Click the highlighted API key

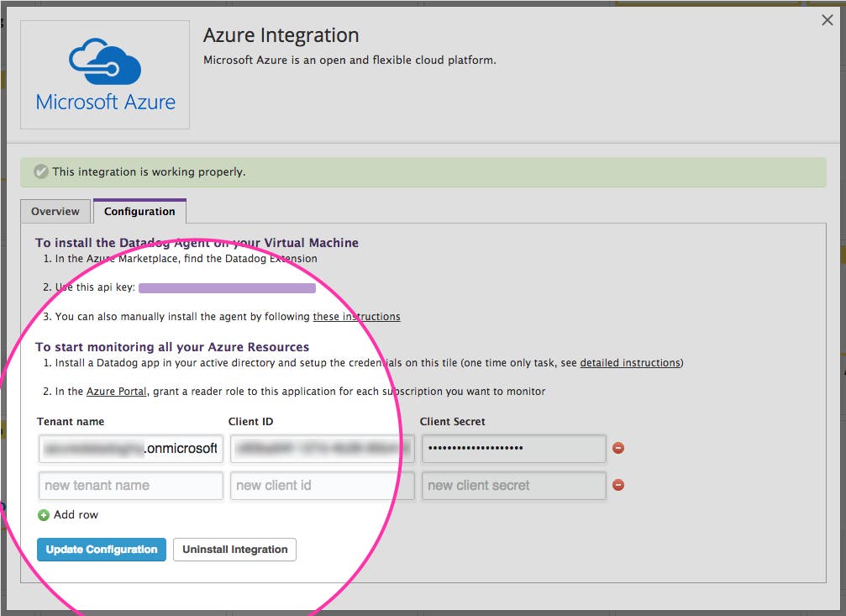[227, 287]
